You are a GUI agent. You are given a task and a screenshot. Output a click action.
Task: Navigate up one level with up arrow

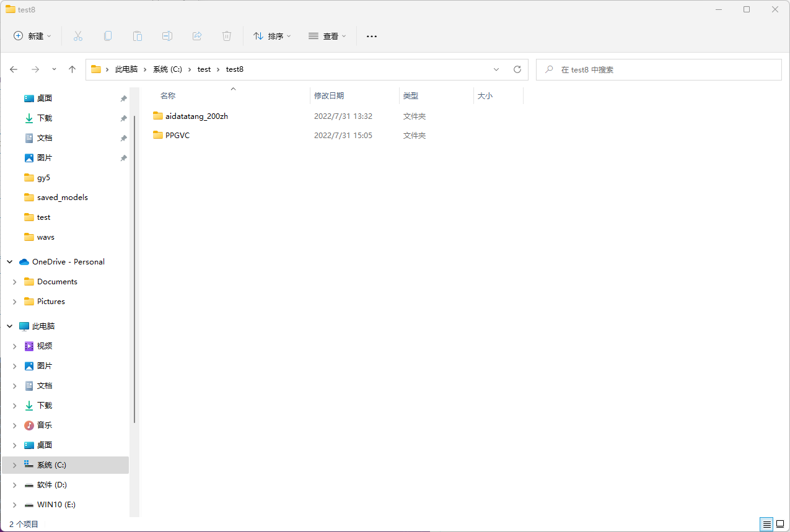72,69
